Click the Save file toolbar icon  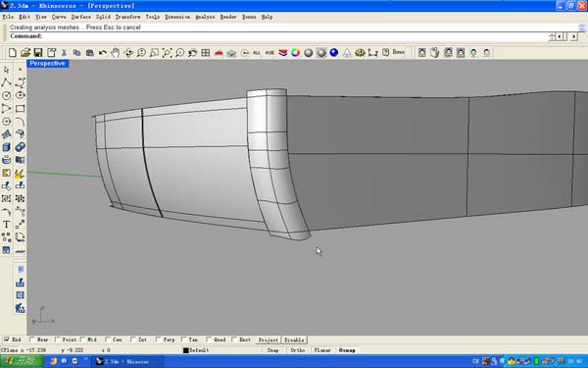pos(38,53)
